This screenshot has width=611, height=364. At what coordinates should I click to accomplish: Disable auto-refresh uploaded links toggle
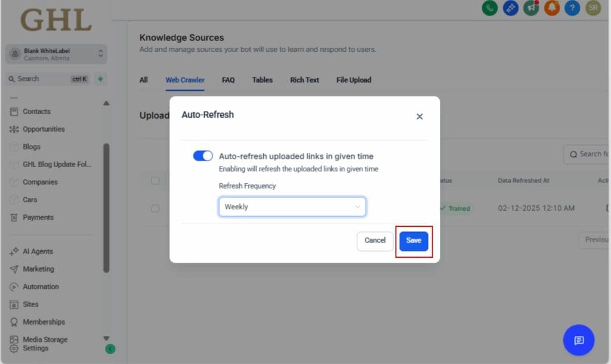click(203, 155)
